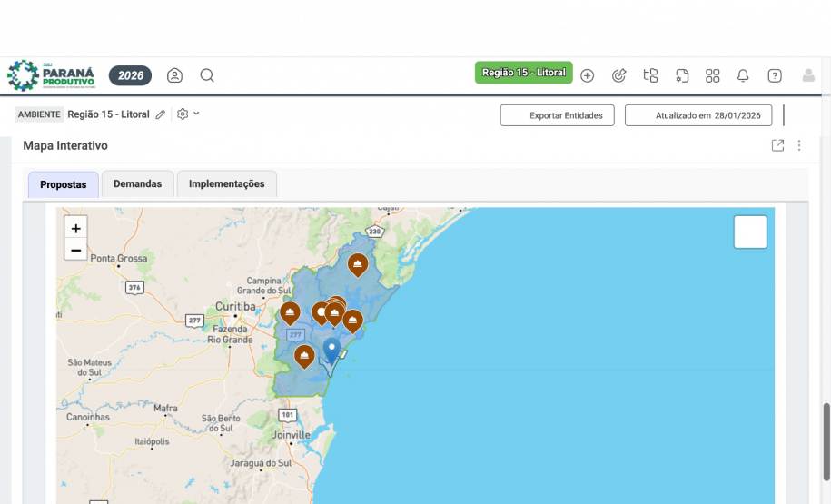Open the Mapa Interativo three-dot menu

pyautogui.click(x=799, y=145)
